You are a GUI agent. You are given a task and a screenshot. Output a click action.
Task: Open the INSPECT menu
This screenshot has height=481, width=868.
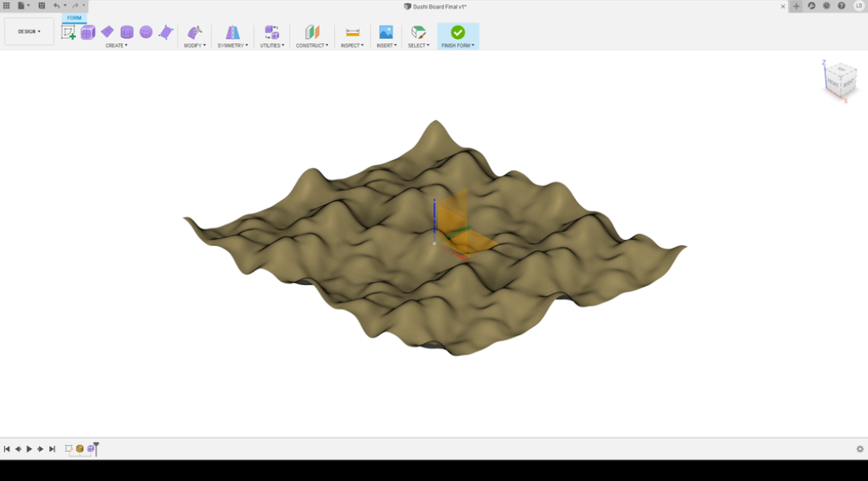pyautogui.click(x=352, y=46)
